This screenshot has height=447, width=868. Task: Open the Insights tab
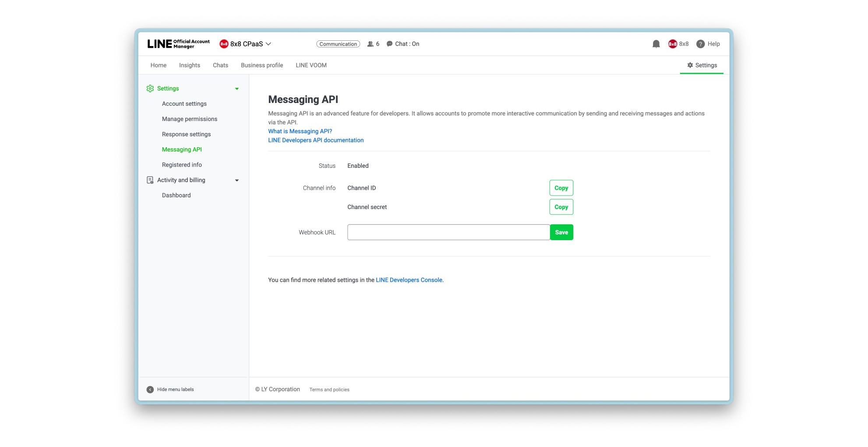[190, 65]
